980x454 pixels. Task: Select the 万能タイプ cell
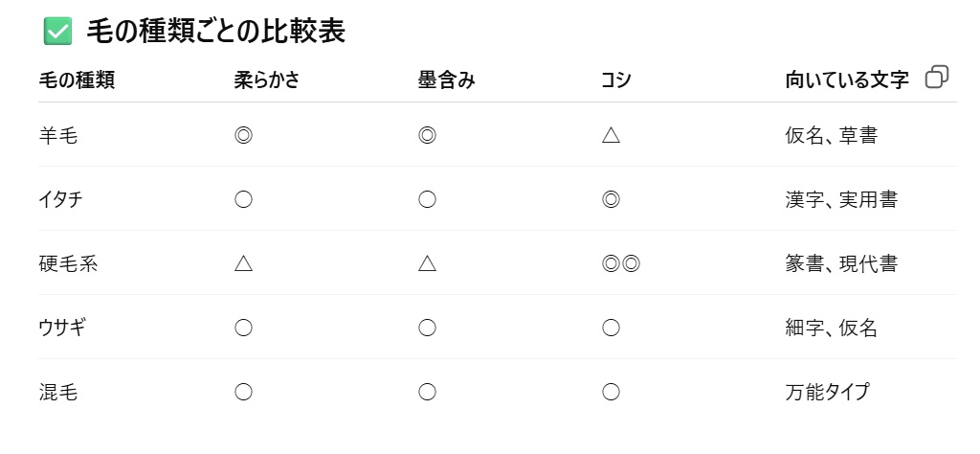coord(827,392)
